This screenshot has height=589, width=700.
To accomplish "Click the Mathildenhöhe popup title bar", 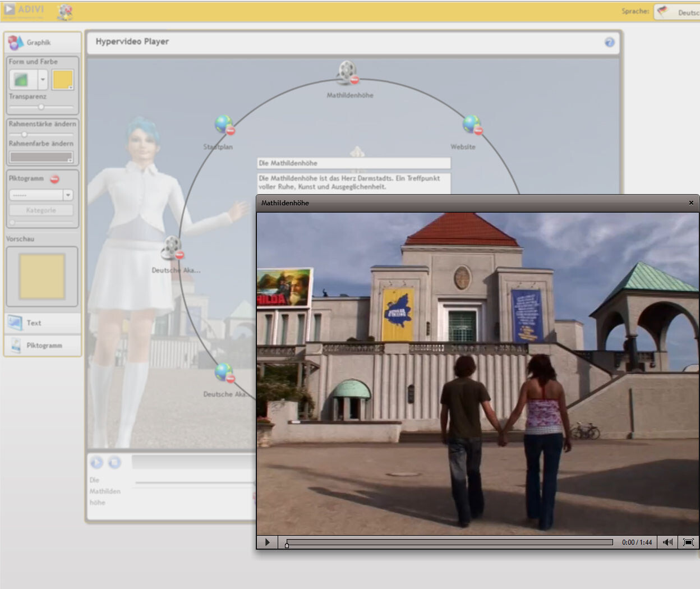I will pos(478,203).
